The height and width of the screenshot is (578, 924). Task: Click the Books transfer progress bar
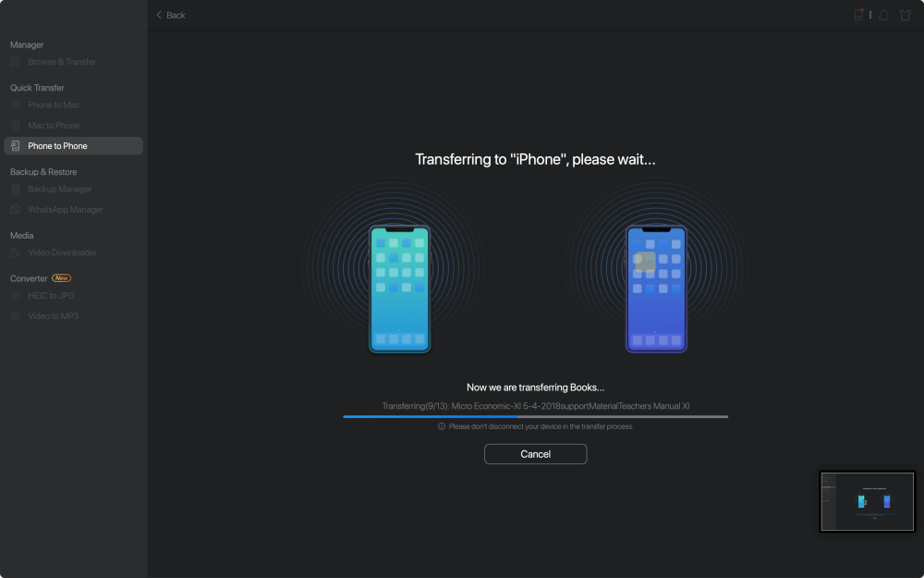point(535,416)
